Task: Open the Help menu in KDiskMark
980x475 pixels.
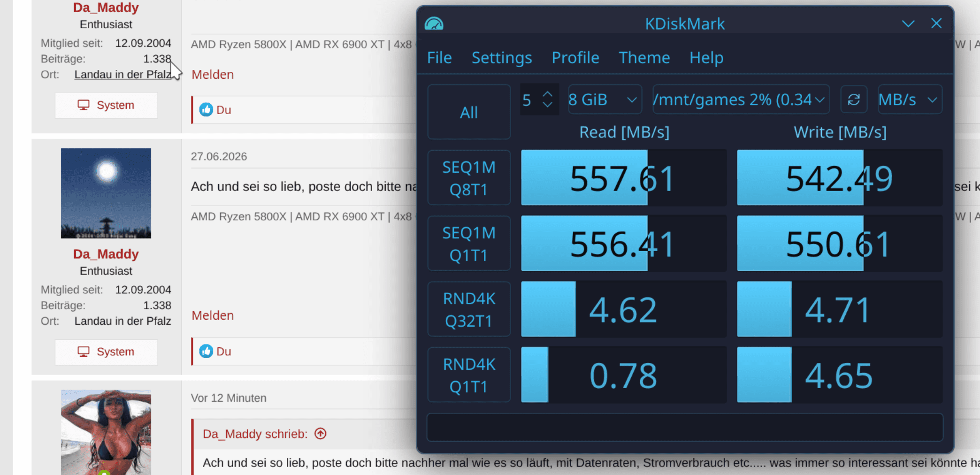Action: (x=706, y=58)
